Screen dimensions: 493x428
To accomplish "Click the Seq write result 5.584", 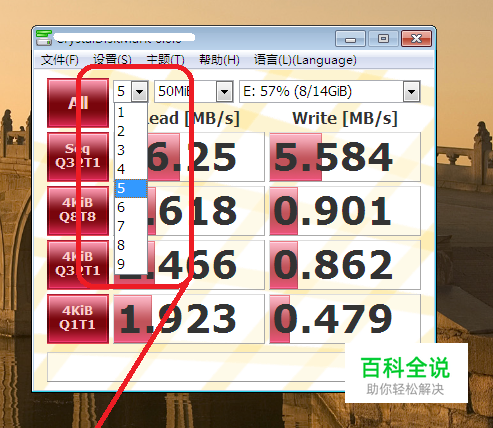I will coord(345,157).
